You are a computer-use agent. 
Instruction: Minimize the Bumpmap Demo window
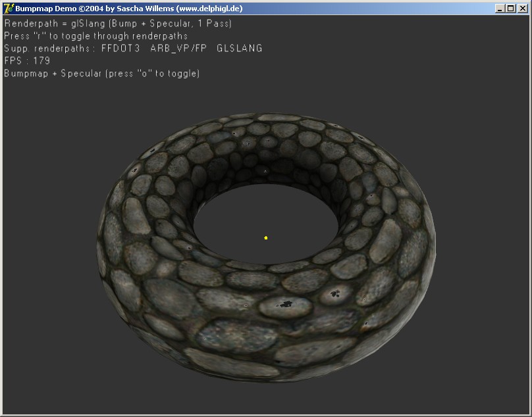click(500, 9)
